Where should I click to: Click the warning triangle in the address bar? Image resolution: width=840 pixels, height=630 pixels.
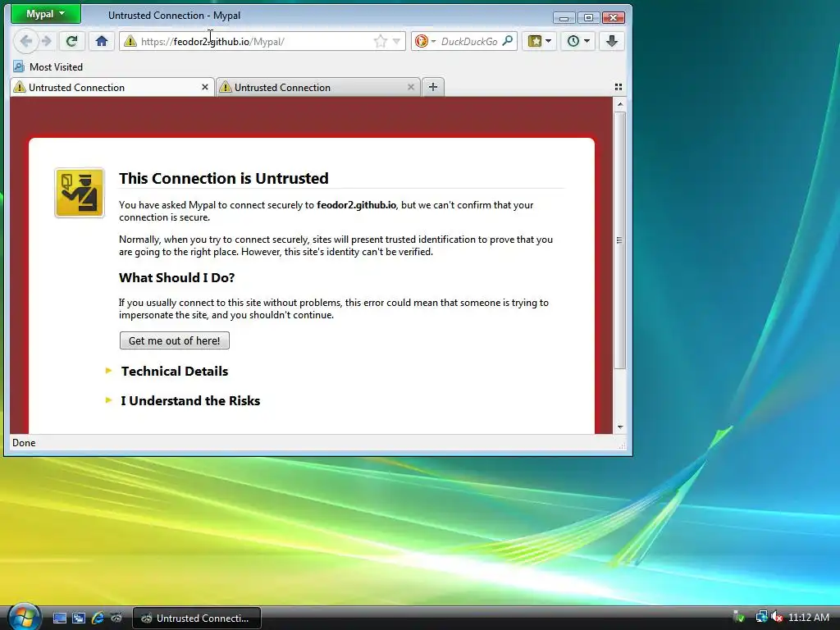130,41
